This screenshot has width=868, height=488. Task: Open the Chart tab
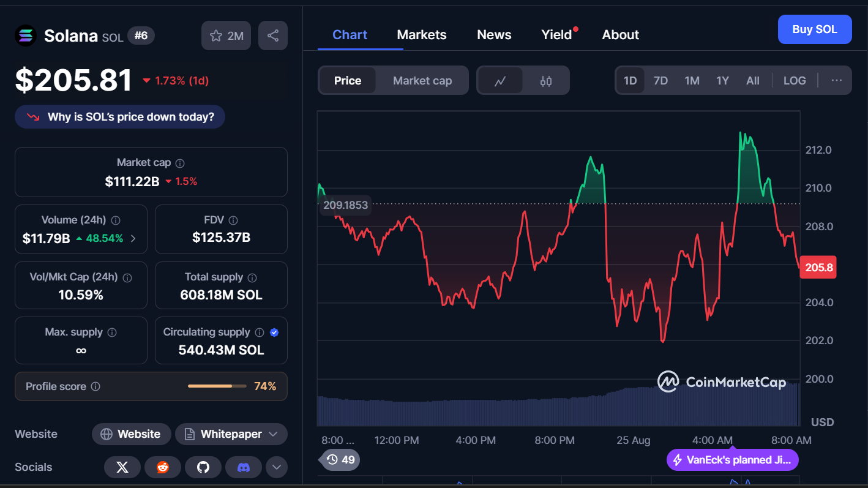coord(350,35)
